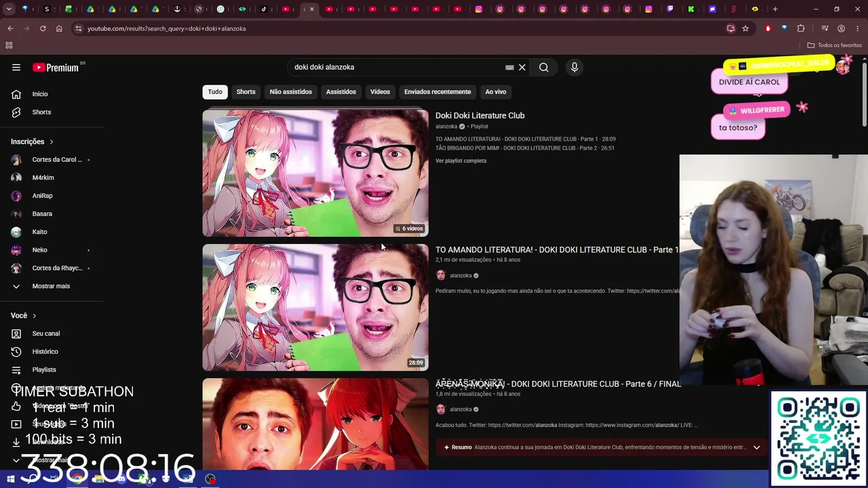The image size is (868, 488).
Task: View site information for youtube.com
Action: coord(79,28)
